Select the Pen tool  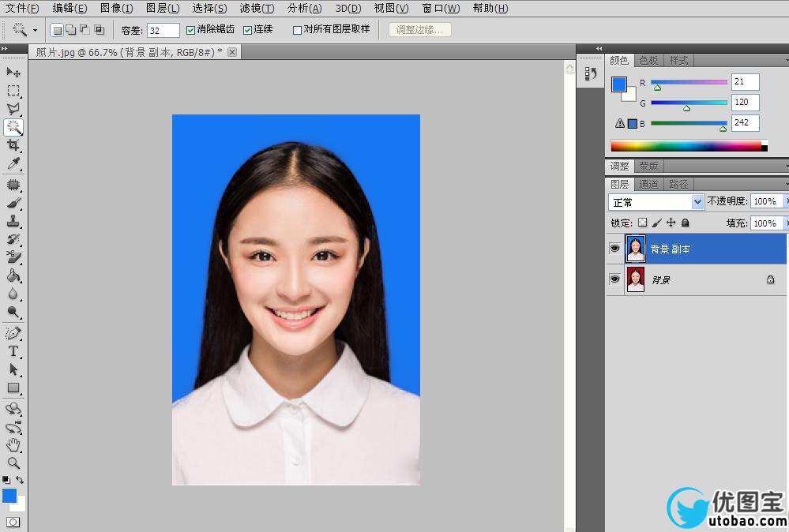point(13,333)
